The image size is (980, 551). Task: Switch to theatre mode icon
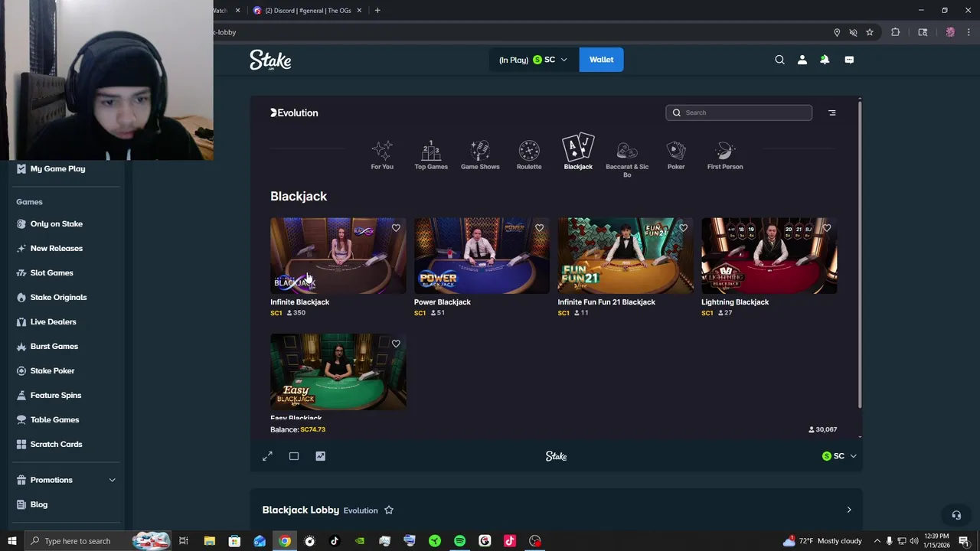coord(294,456)
